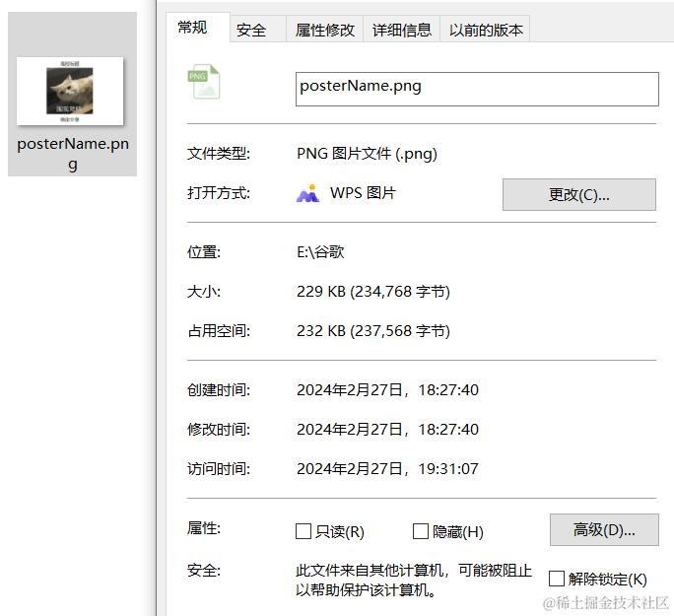The width and height of the screenshot is (674, 616).
Task: Tick the 解除锁定(K) checkbox
Action: pyautogui.click(x=557, y=579)
